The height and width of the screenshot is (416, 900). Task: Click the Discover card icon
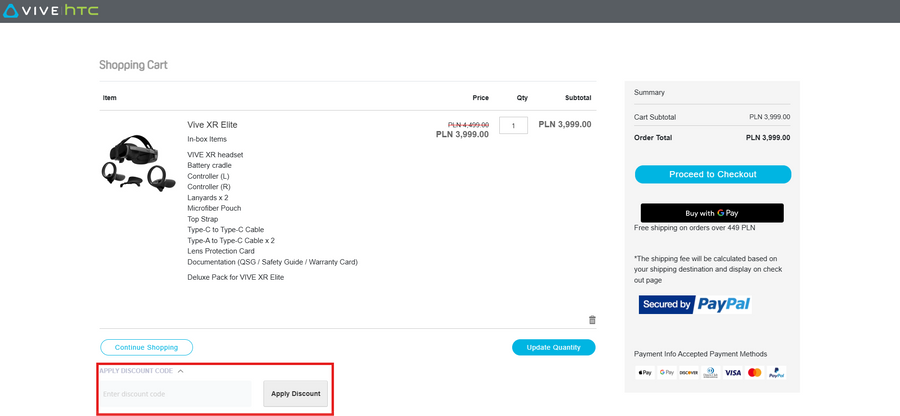688,372
